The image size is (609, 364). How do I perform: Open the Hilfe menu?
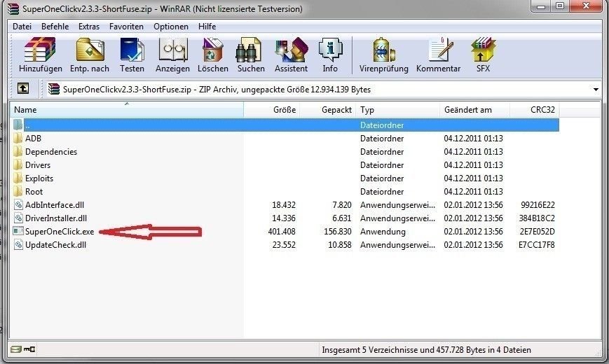207,27
